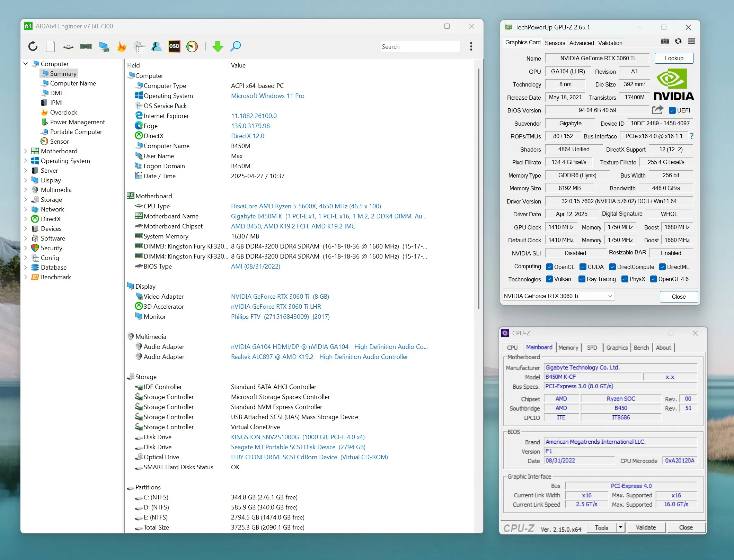Click the GPU-Z refresh icon
The image size is (734, 560).
pos(678,41)
